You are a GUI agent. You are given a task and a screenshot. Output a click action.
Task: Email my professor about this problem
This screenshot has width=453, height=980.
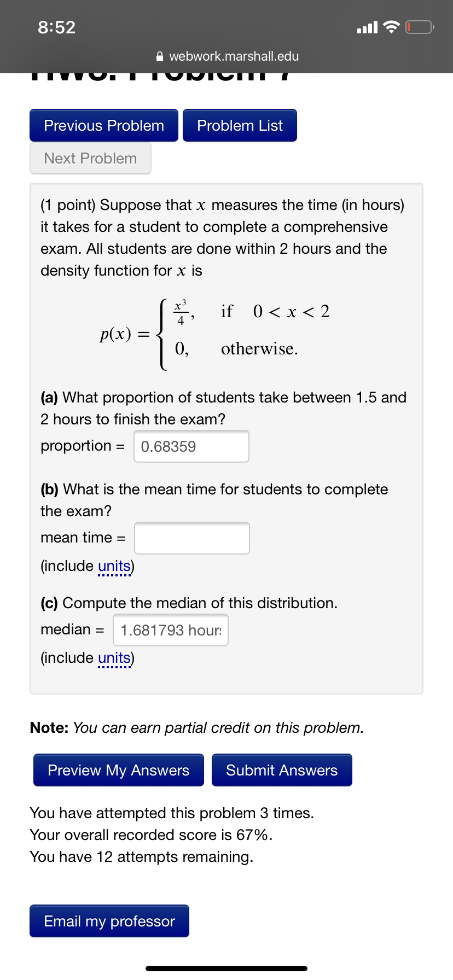108,921
